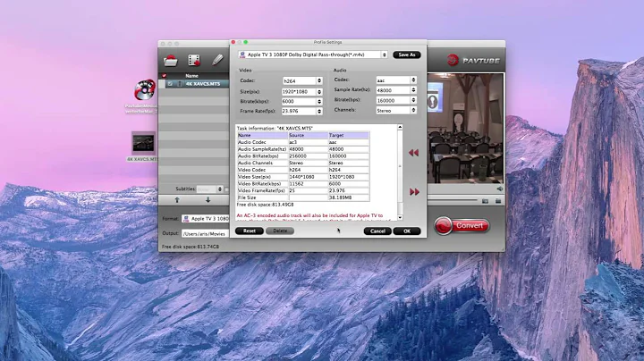This screenshot has width=644, height=361.
Task: Click the red rewind double-arrow icon
Action: point(413,153)
